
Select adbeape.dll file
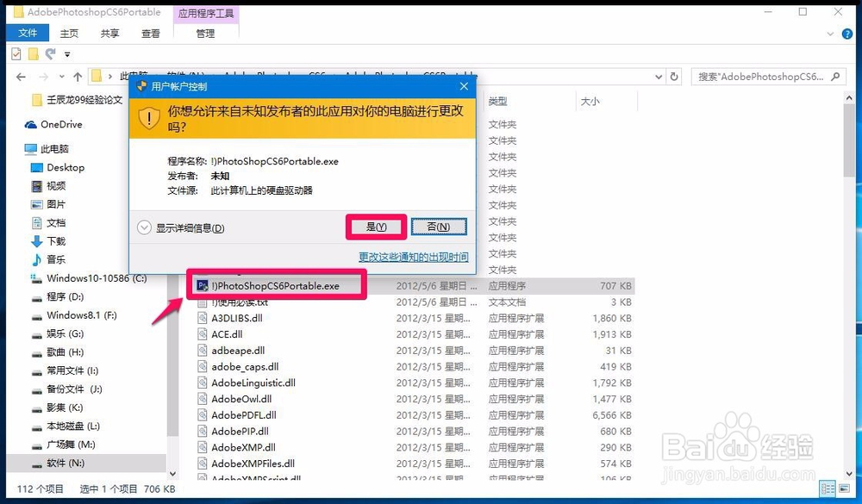click(x=238, y=350)
